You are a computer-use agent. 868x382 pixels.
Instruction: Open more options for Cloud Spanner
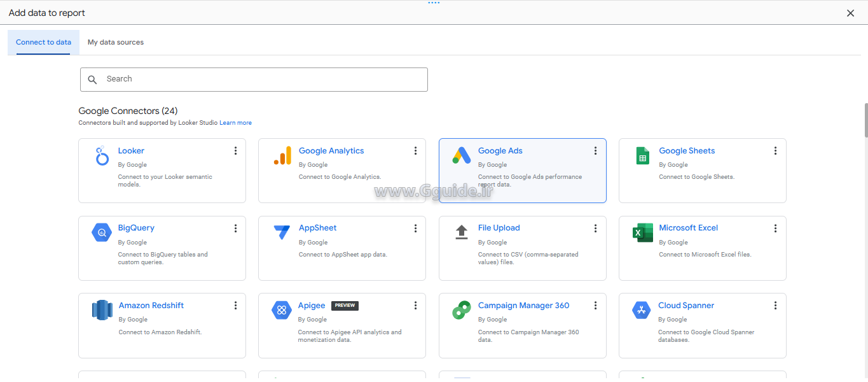(x=775, y=306)
